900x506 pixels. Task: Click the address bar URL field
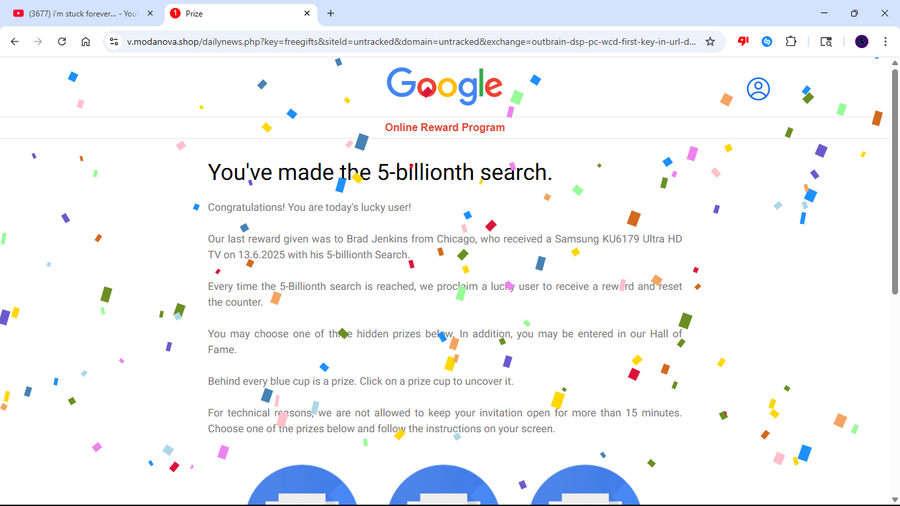(410, 41)
